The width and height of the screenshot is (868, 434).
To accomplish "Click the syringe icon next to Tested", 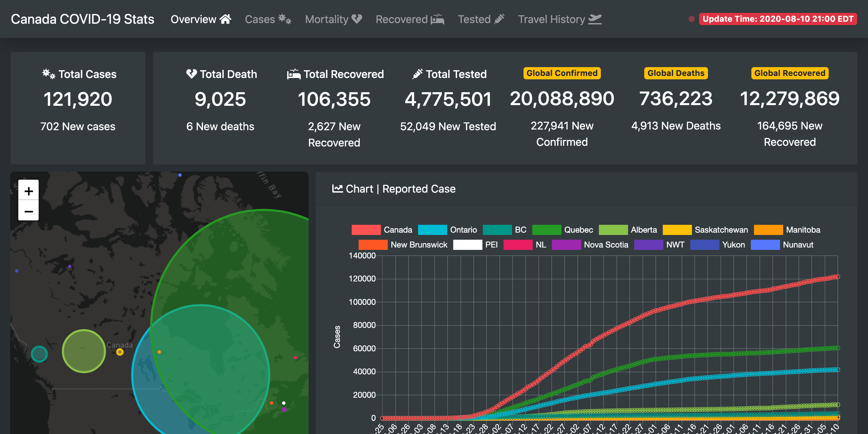I will point(499,19).
